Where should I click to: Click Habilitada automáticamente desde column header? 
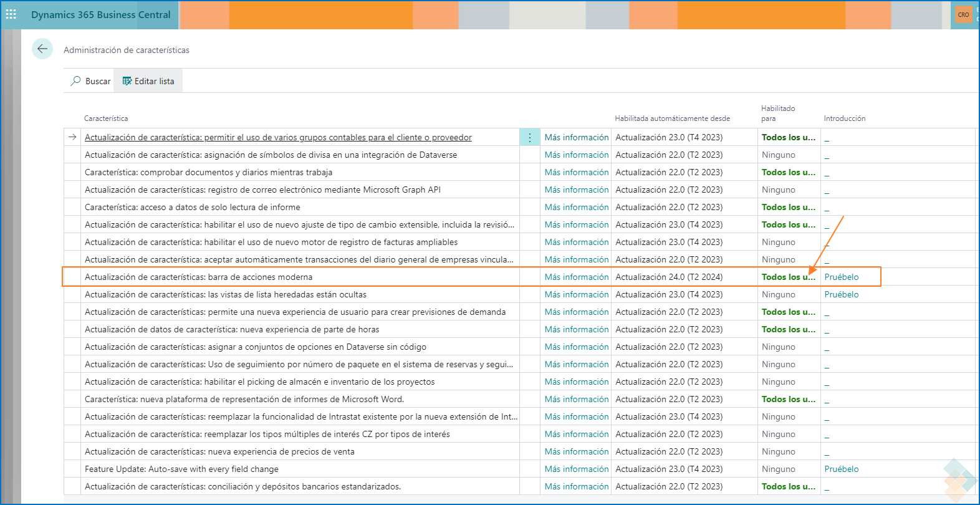pyautogui.click(x=672, y=118)
